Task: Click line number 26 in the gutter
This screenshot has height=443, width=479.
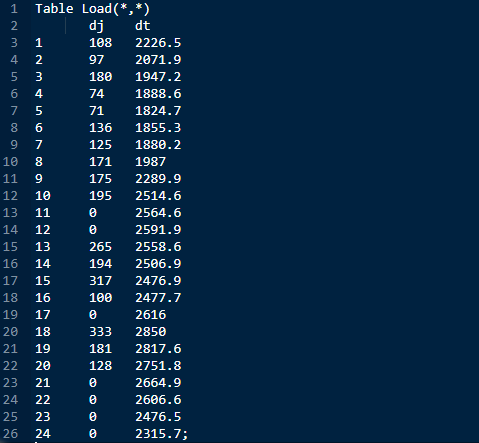Action: point(10,434)
